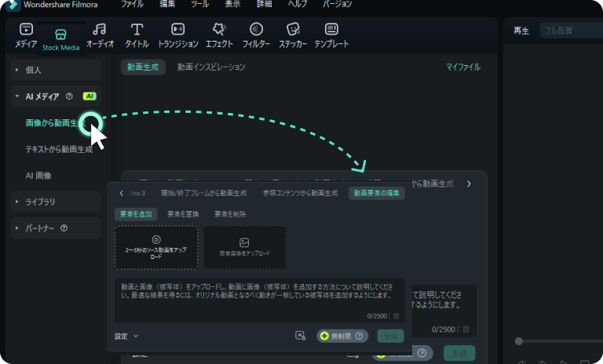Viewport: 603px width, 364px height.
Task: Click the green AI badge
Action: pyautogui.click(x=90, y=96)
